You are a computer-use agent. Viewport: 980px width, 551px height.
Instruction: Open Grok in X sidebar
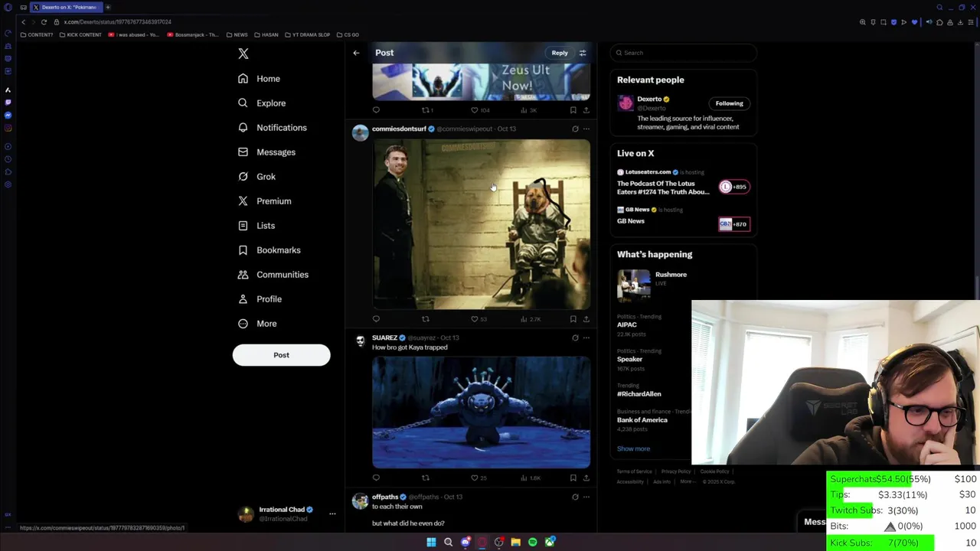tap(256, 177)
